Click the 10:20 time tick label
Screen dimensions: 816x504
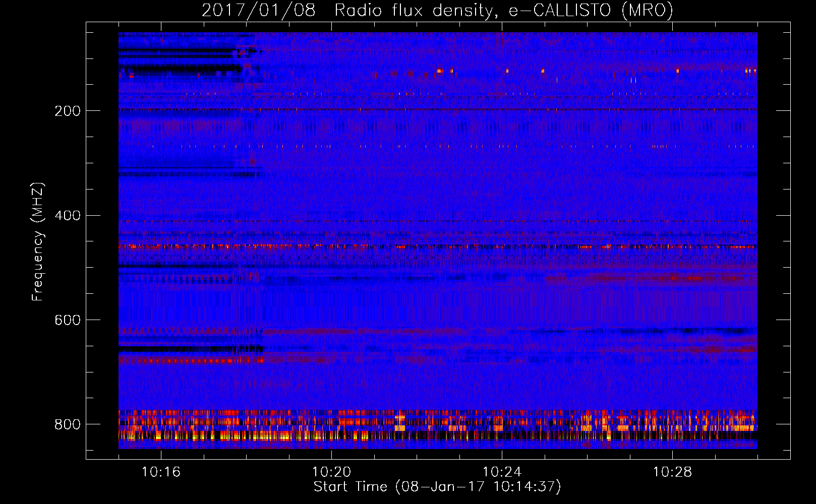pos(331,472)
